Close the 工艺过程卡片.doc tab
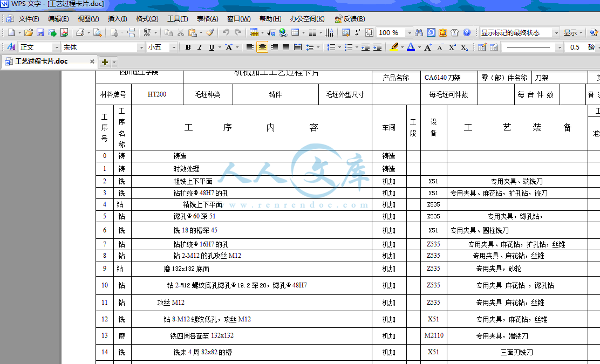Screen dimensions: 600x364 click(92, 61)
